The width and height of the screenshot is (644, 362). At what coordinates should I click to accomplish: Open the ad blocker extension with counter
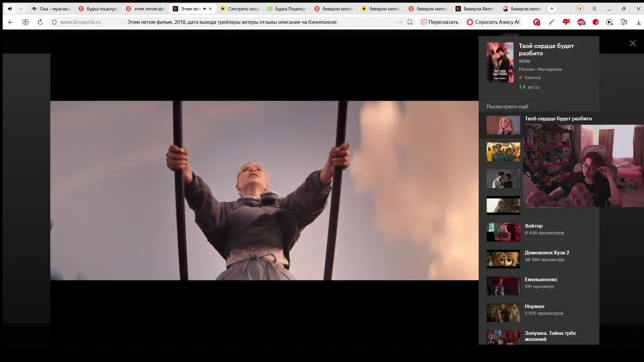(581, 22)
